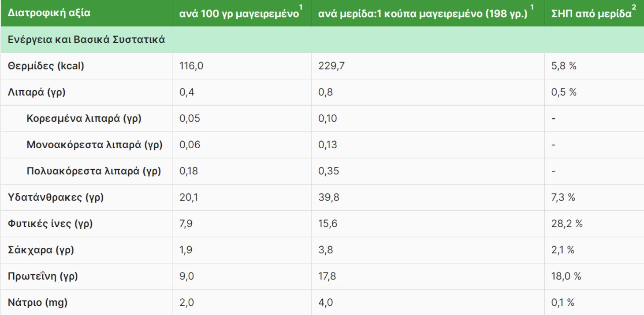Click the 'Μονοακόρεστα λιπαρά (γρ)' row label
The image size is (644, 315).
pos(95,145)
